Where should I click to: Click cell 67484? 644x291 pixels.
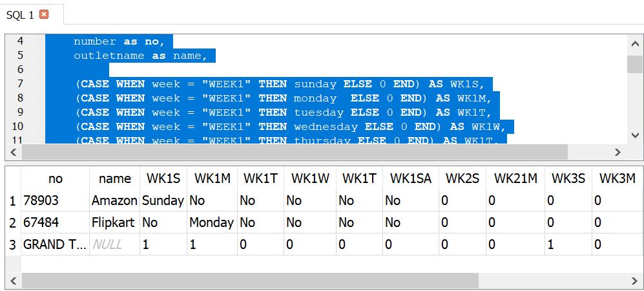click(x=56, y=222)
